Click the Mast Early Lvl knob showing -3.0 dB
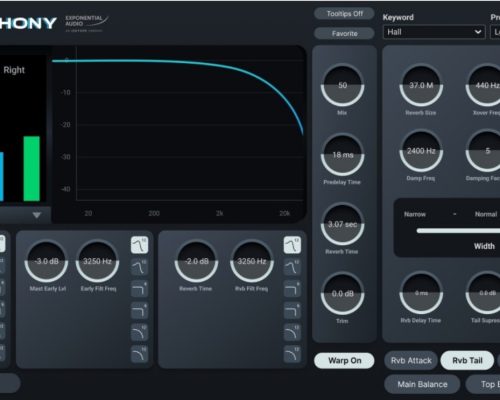The height and width of the screenshot is (400, 500). click(x=46, y=261)
